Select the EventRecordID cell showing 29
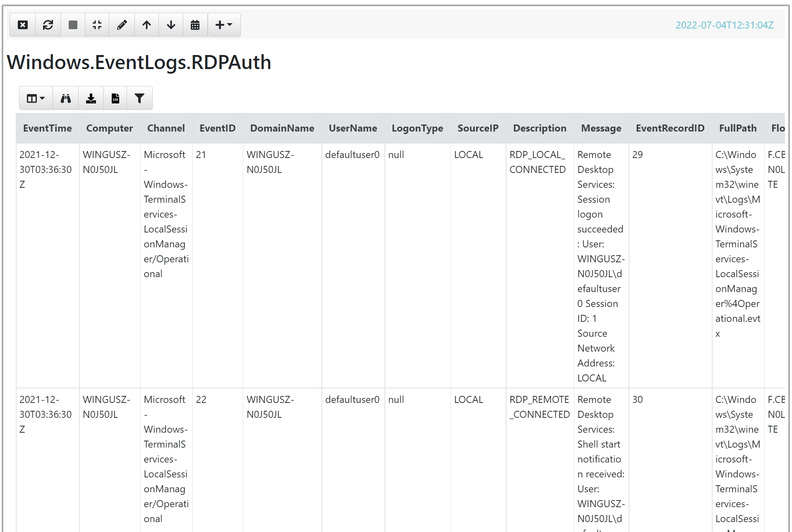Viewport: 792px width, 532px height. [x=670, y=265]
